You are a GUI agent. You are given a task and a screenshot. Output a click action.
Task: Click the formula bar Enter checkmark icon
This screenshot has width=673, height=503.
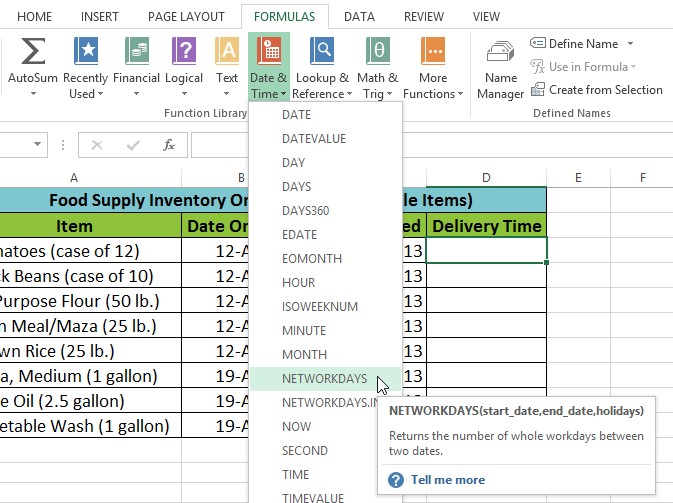133,145
